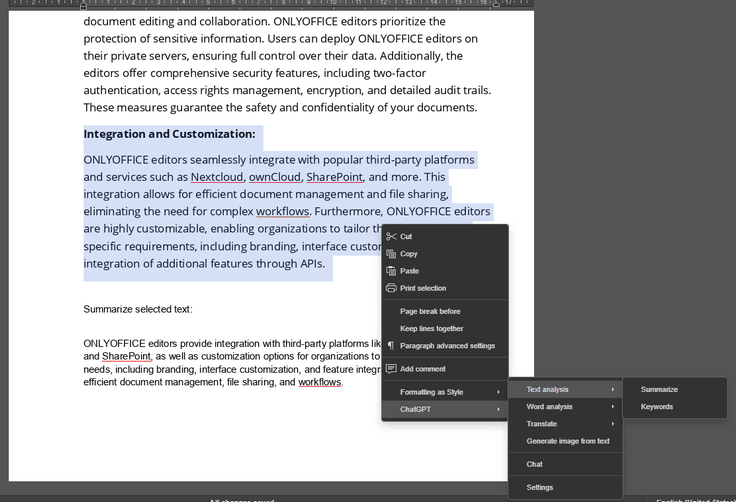Click the underlined SharePoint word in summary
The height and width of the screenshot is (502, 736).
(x=127, y=356)
